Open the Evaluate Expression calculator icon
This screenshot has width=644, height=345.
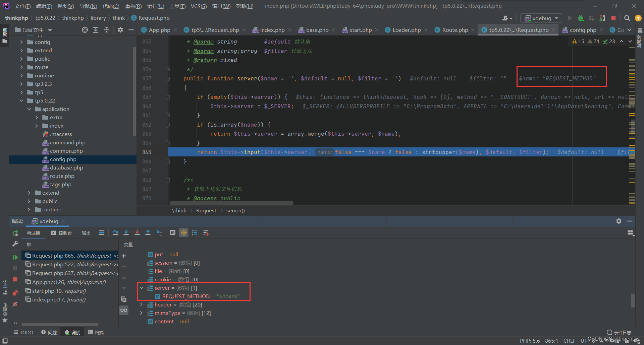click(173, 232)
